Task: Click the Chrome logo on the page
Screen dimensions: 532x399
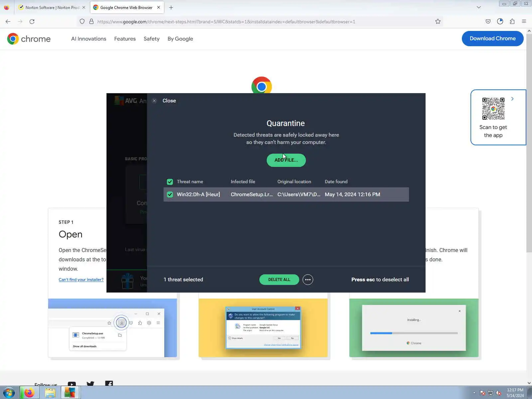Action: (x=29, y=39)
